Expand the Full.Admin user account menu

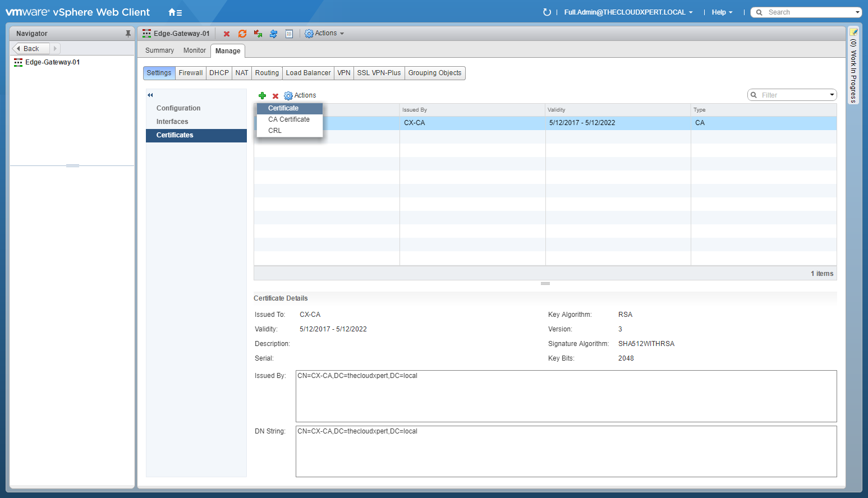coord(628,12)
